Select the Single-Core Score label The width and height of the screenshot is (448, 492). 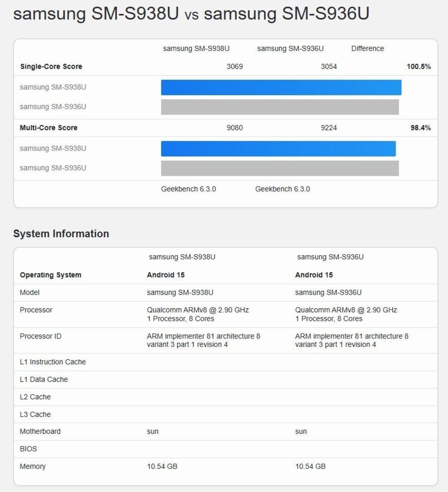pyautogui.click(x=50, y=66)
